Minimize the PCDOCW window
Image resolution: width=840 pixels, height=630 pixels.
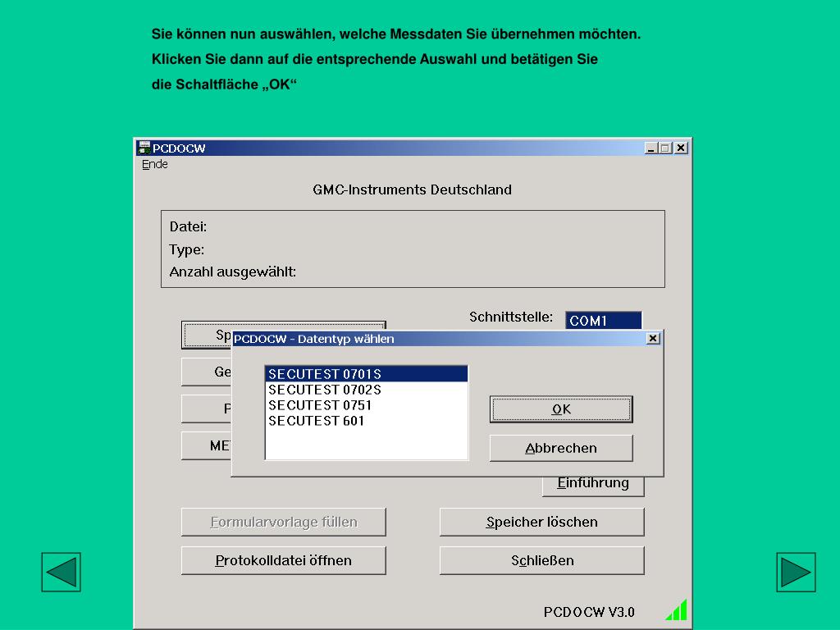pyautogui.click(x=651, y=148)
